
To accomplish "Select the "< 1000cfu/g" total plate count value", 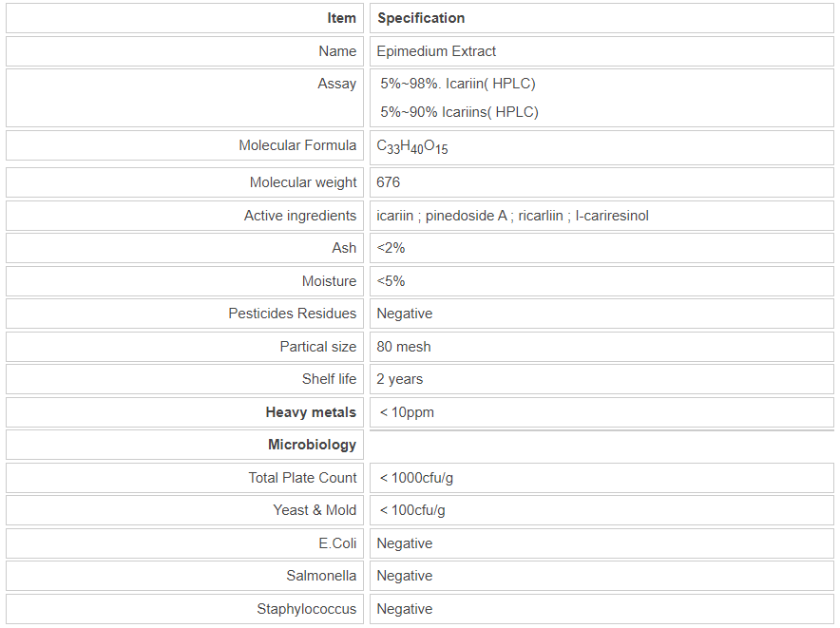I will pos(423,478).
